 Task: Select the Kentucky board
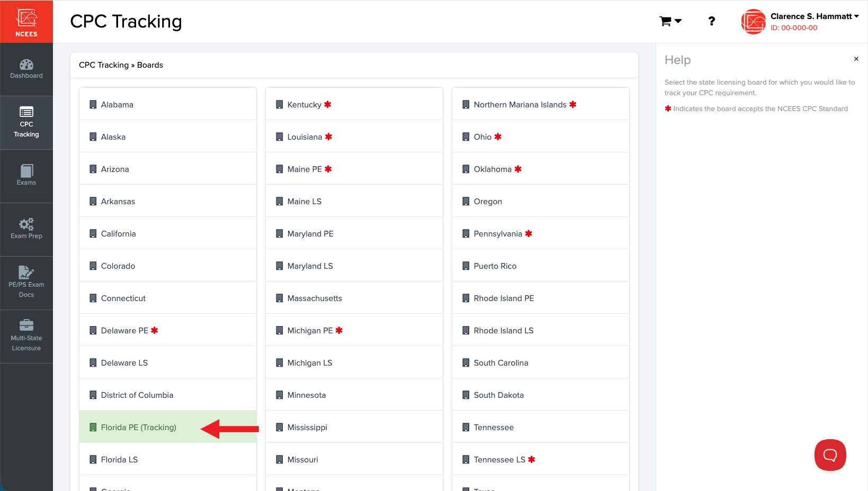354,104
